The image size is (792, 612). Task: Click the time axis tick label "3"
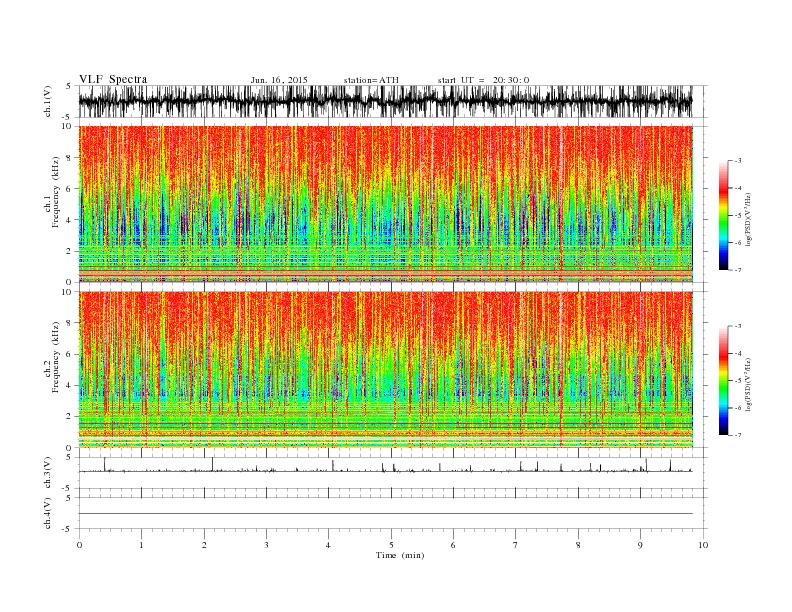tap(266, 545)
